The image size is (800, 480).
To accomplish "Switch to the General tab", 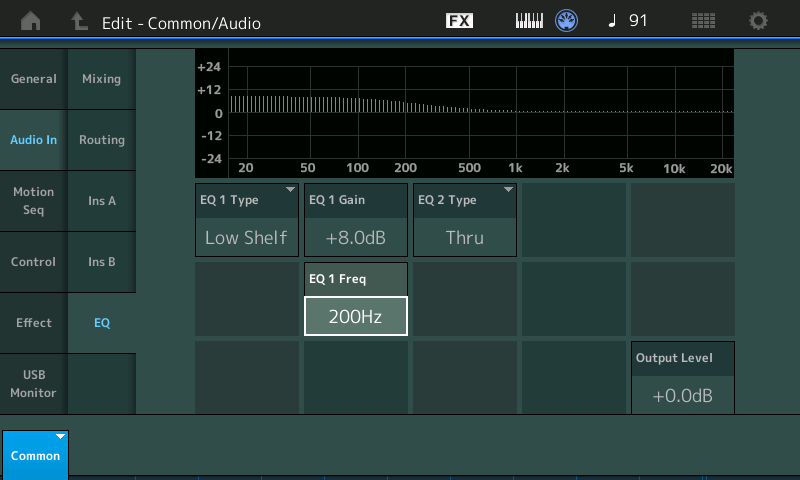I will pyautogui.click(x=33, y=79).
